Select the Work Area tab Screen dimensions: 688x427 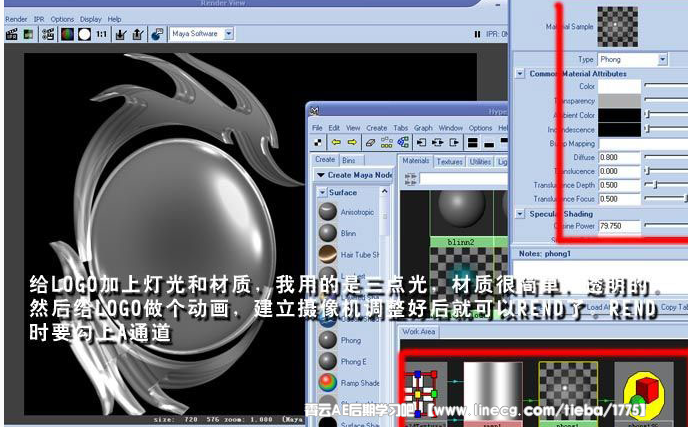point(418,332)
